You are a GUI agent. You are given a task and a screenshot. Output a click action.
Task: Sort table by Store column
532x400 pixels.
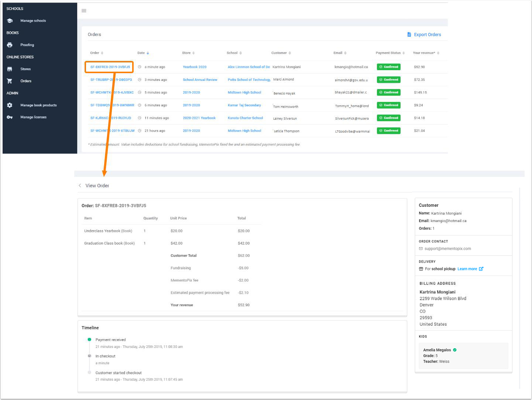pos(188,53)
